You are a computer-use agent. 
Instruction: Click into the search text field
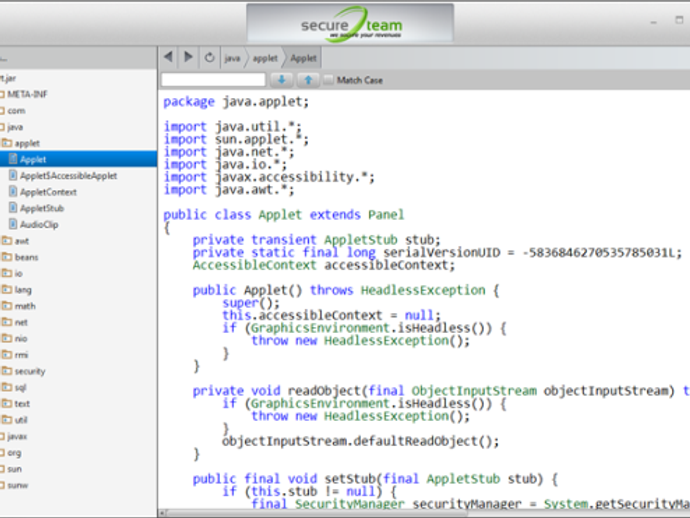(213, 80)
